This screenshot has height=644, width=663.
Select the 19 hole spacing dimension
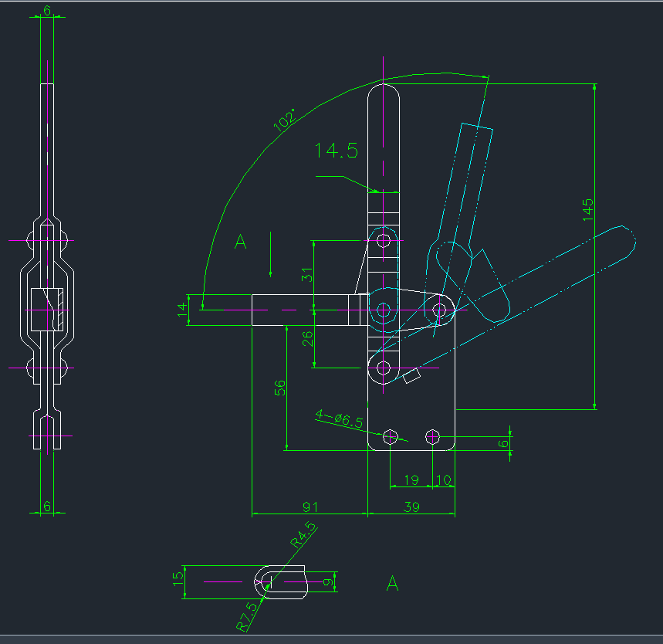pos(411,480)
